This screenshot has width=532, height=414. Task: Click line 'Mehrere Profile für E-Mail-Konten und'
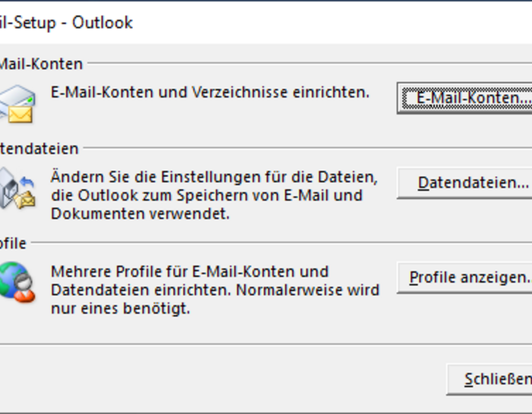[190, 271]
